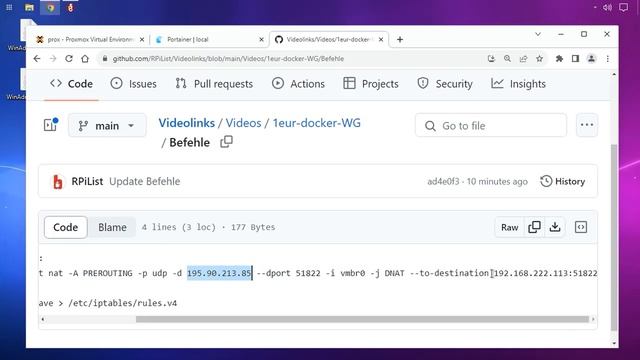
Task: Open the Windows Start menu icon
Action: pyautogui.click(x=9, y=7)
